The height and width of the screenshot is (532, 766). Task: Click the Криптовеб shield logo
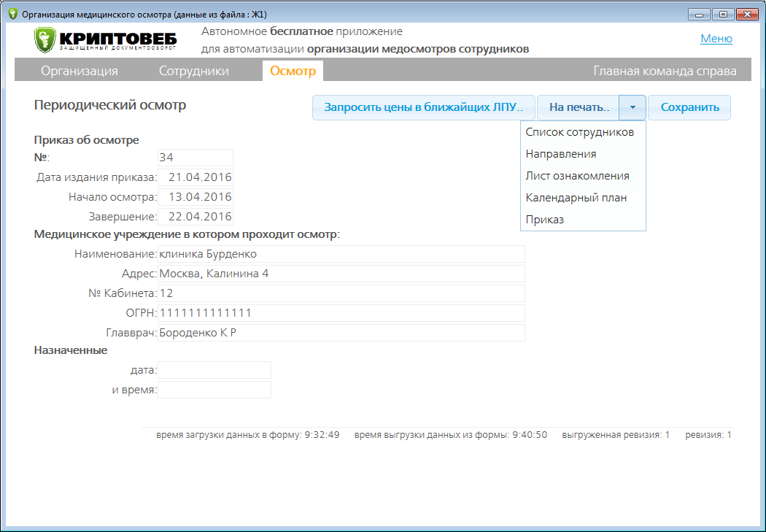(45, 41)
